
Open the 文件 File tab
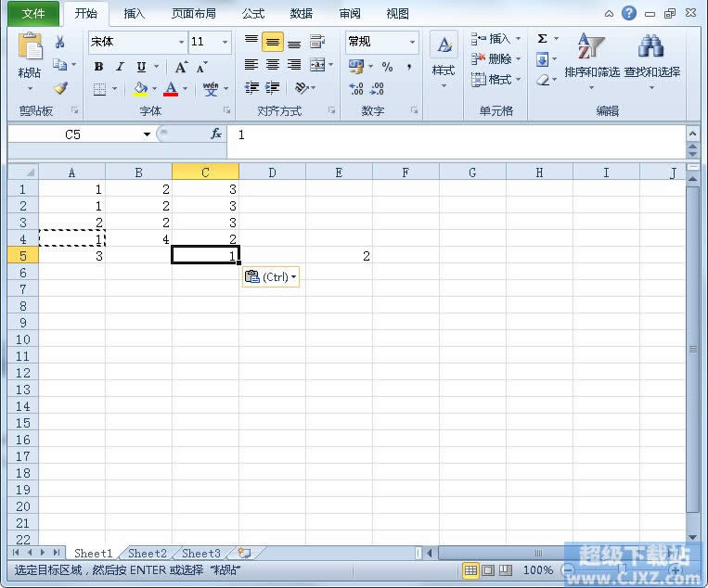(33, 14)
